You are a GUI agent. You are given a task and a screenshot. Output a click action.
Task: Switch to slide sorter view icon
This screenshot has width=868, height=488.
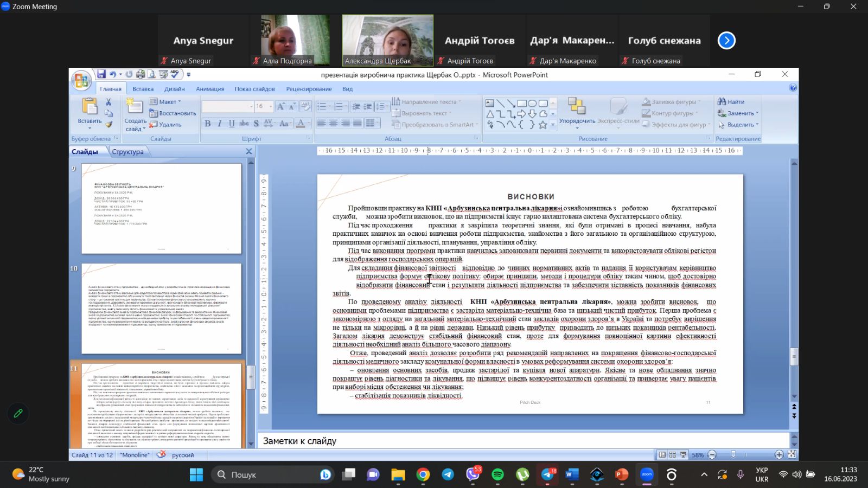point(673,455)
